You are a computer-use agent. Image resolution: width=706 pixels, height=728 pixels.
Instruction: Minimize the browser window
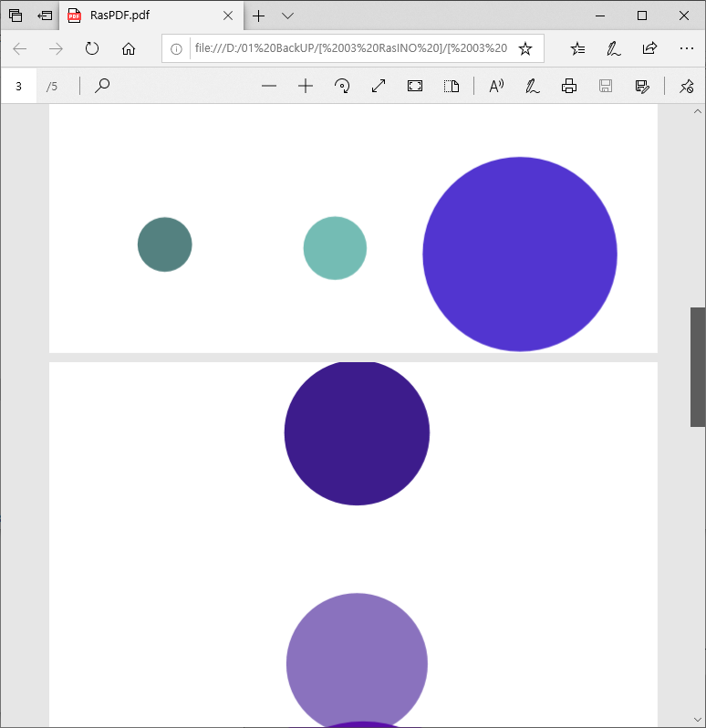(x=600, y=16)
